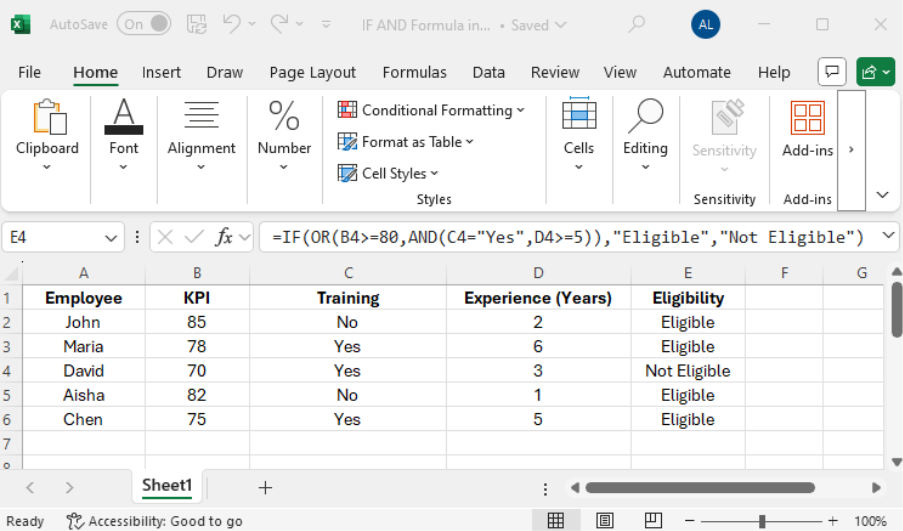
Task: Click the Experience (Years) header cell
Action: click(538, 298)
